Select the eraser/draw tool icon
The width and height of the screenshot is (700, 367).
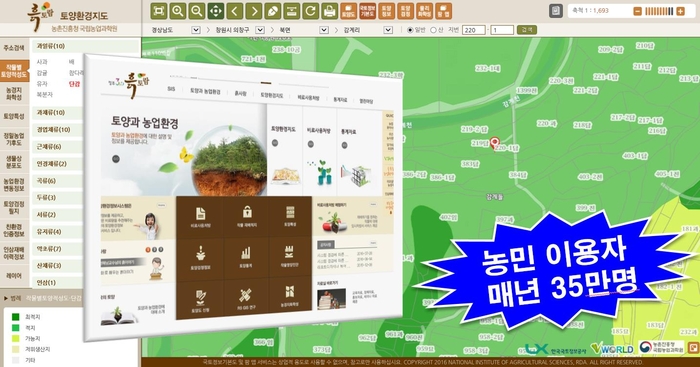(x=273, y=11)
